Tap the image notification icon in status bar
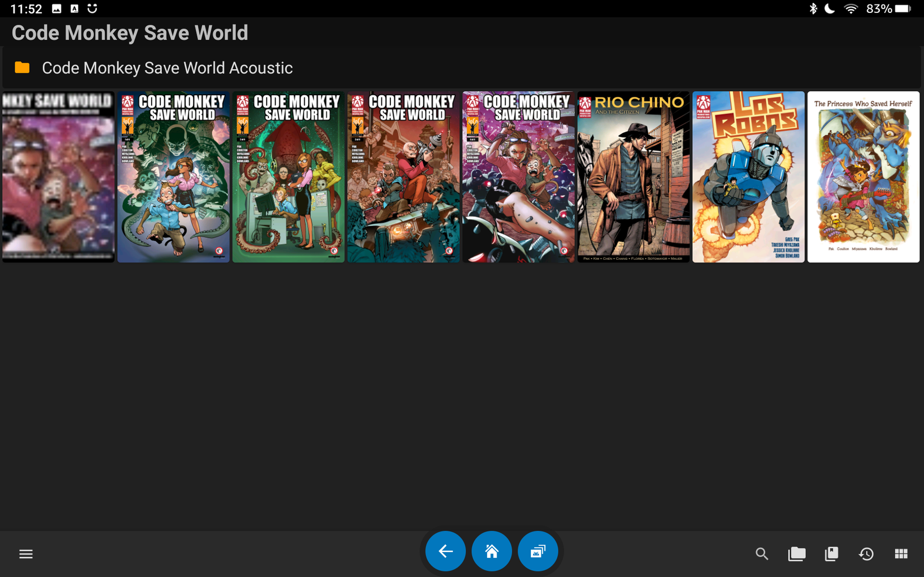 [x=57, y=8]
